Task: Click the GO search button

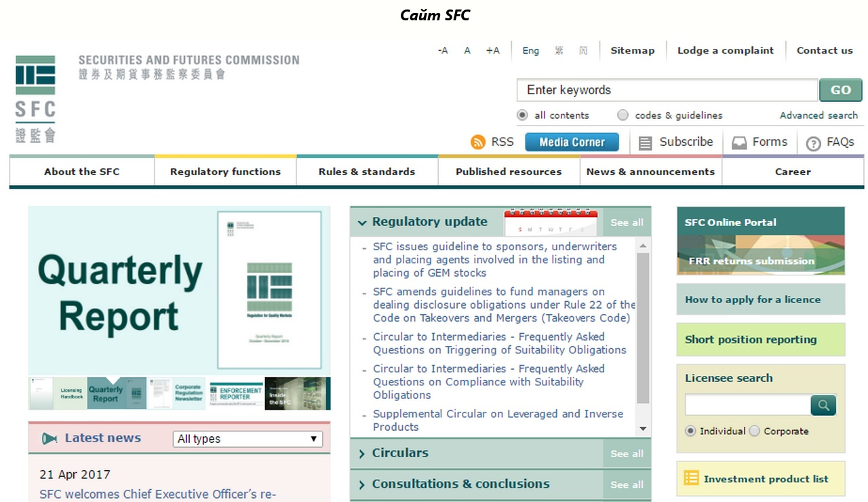Action: [x=840, y=90]
